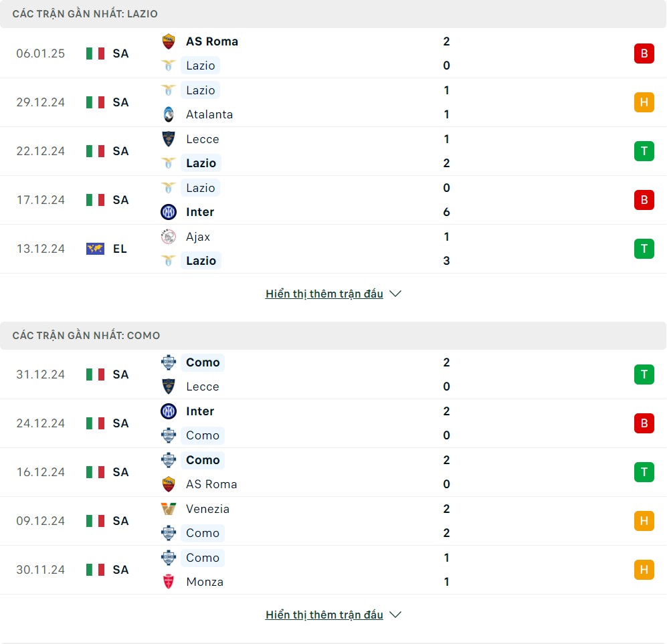The image size is (667, 644).
Task: Select the Lazio team name in Lecce match
Action: pos(201,163)
